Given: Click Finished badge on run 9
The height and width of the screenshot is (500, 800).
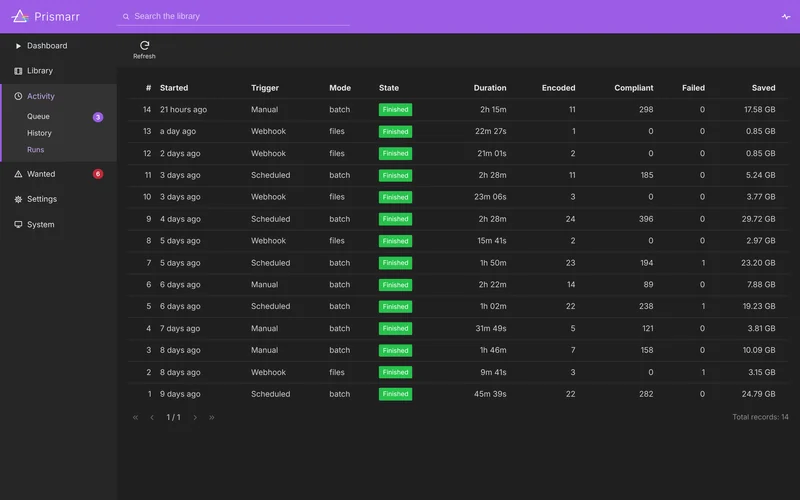Looking at the screenshot, I should 395,219.
